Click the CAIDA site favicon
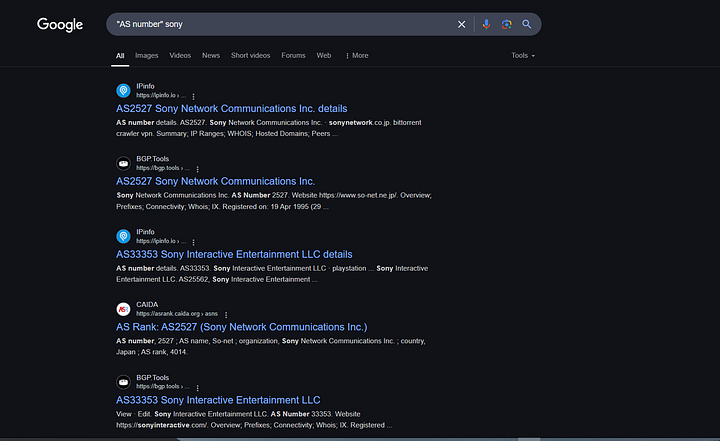 (123, 309)
